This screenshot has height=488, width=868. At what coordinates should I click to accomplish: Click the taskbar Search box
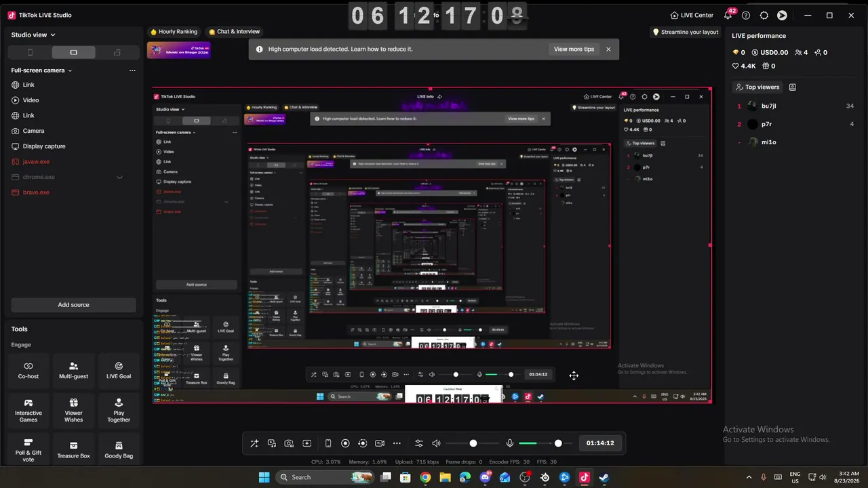pyautogui.click(x=326, y=477)
